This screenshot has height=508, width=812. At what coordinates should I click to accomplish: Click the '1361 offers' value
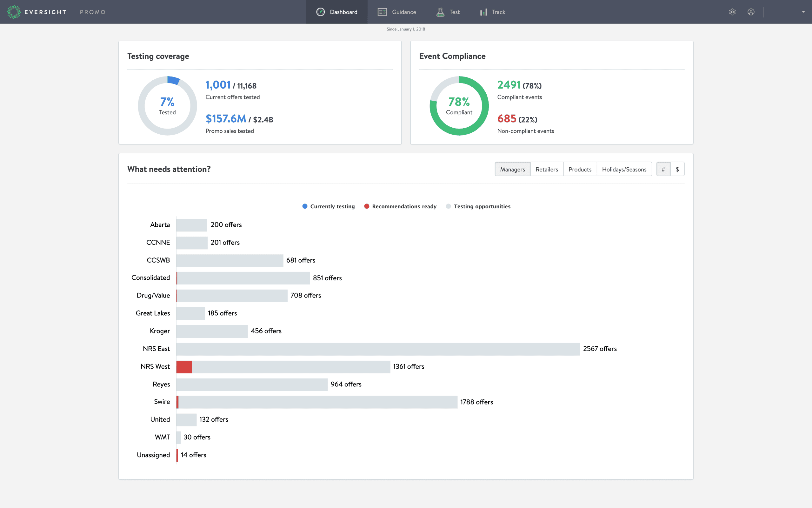pos(409,367)
